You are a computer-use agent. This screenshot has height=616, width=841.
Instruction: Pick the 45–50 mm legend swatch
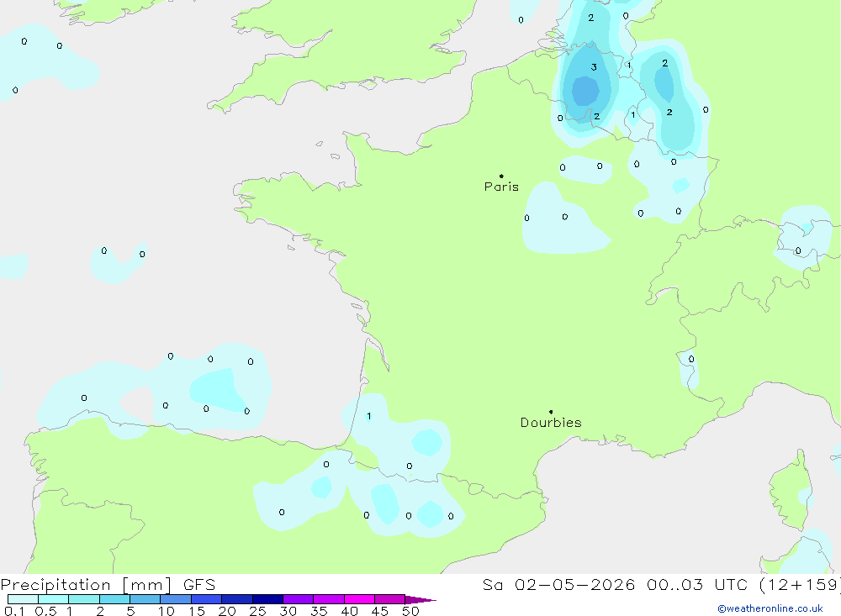point(389,599)
